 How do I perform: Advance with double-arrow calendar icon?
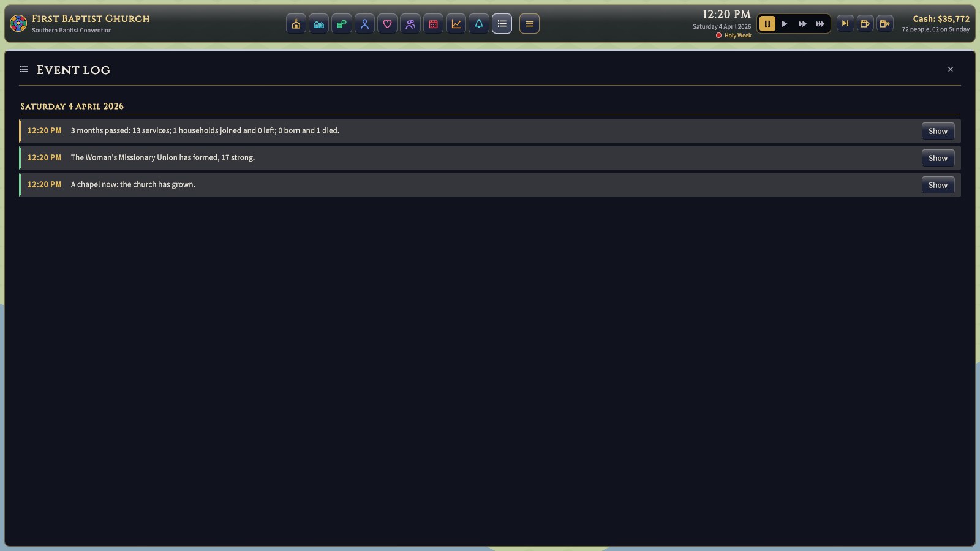[x=884, y=24]
